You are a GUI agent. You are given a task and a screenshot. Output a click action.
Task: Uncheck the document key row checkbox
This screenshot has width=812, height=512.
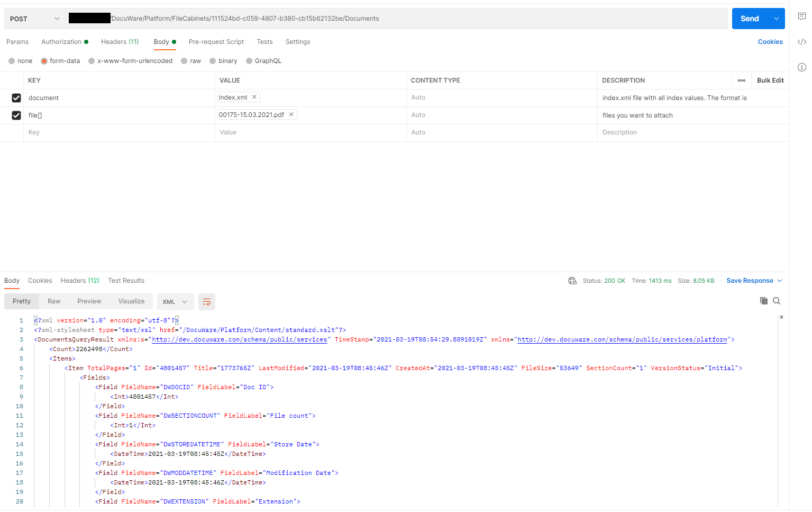[x=16, y=98]
